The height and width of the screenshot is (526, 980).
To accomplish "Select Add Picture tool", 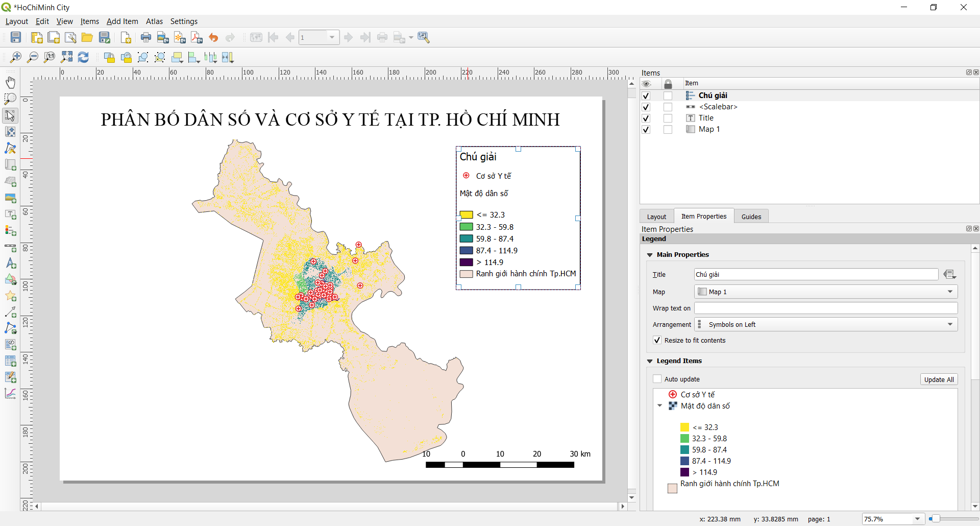I will point(10,198).
